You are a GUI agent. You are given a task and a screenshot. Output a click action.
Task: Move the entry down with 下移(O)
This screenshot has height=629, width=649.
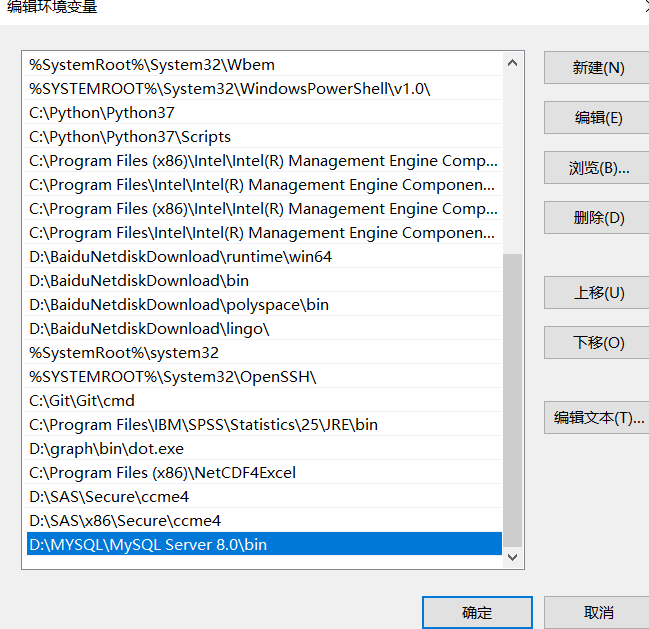pos(597,343)
